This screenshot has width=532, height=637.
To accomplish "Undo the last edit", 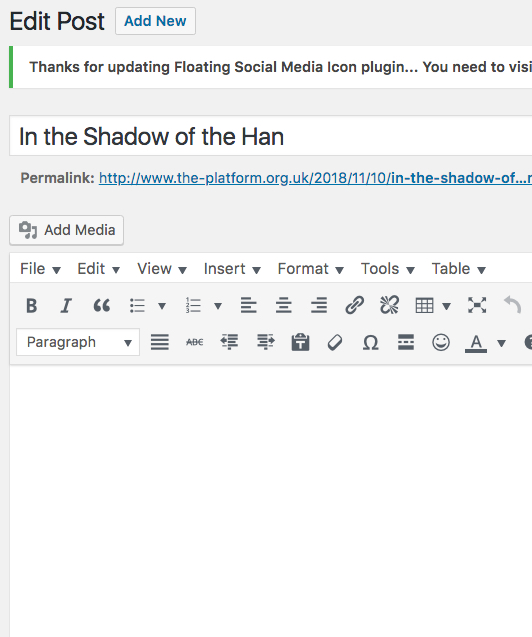I will tap(513, 305).
